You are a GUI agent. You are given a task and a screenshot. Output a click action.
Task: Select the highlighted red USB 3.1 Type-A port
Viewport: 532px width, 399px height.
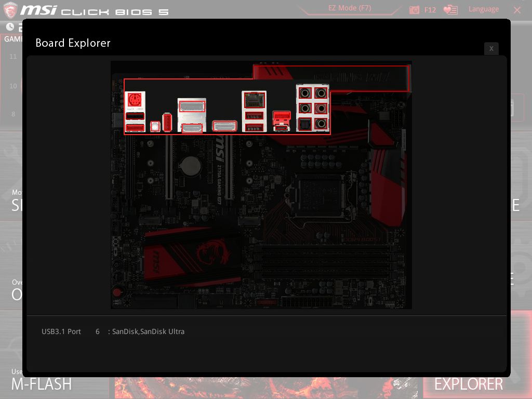click(x=281, y=116)
